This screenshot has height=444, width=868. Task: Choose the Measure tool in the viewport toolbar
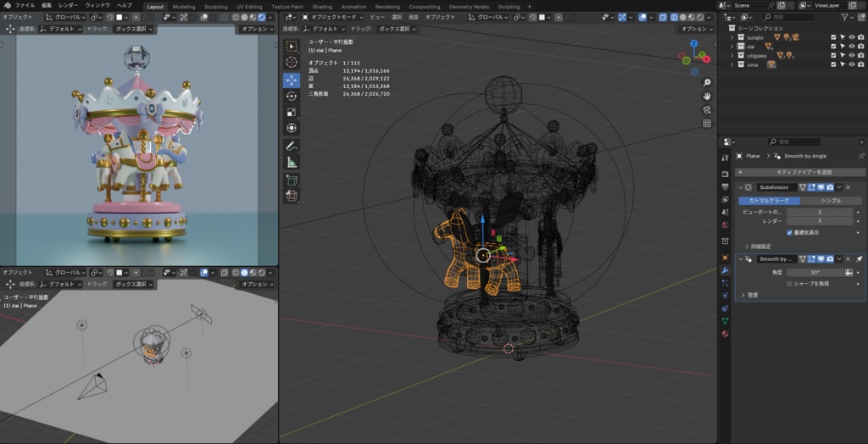[291, 162]
